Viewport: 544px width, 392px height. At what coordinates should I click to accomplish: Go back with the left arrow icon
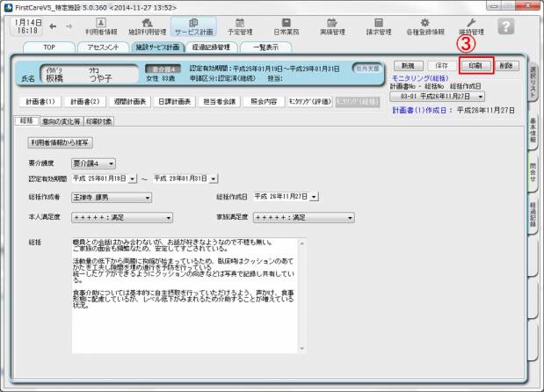coord(53,26)
